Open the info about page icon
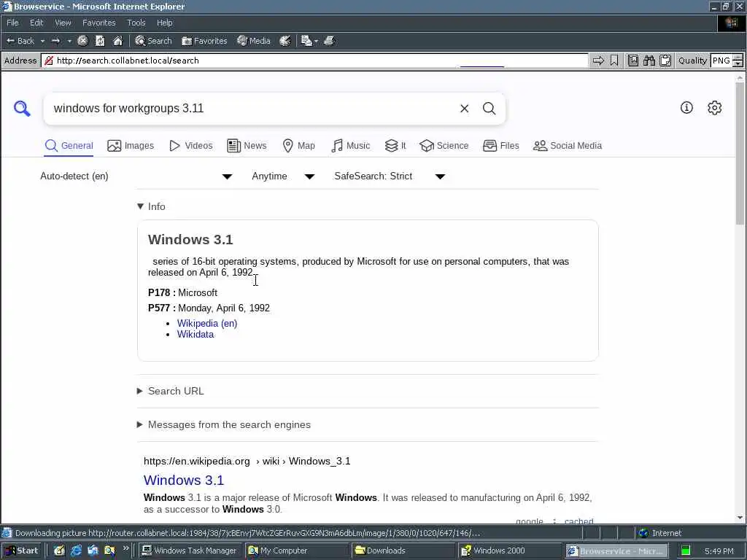The image size is (747, 560). [686, 108]
